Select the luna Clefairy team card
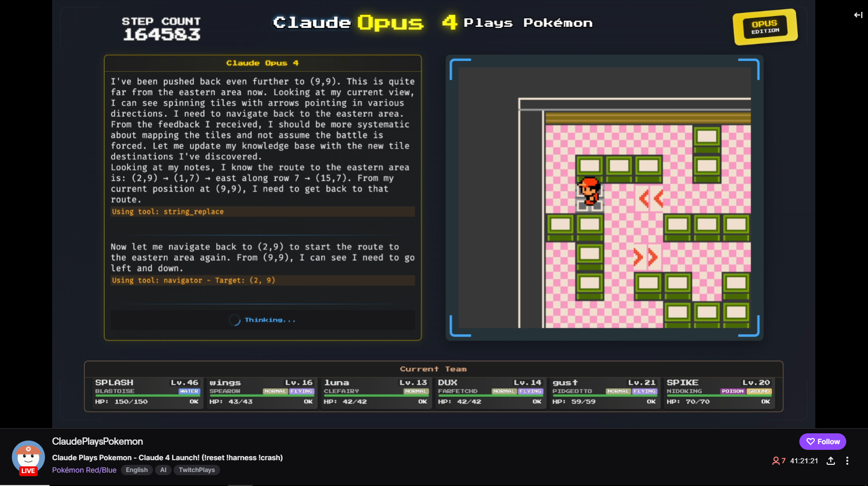The height and width of the screenshot is (486, 868). click(x=376, y=393)
